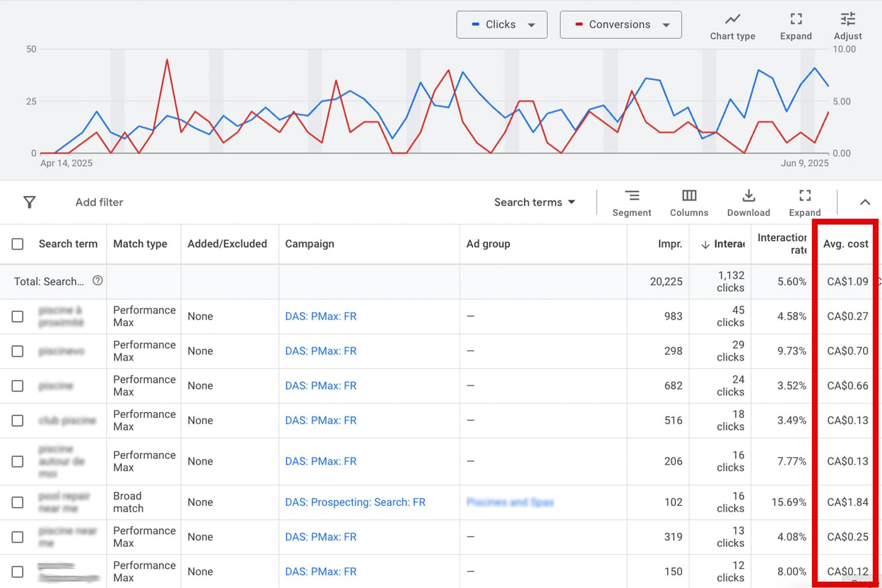Download the search terms report
The height and width of the screenshot is (588, 882).
(x=748, y=203)
